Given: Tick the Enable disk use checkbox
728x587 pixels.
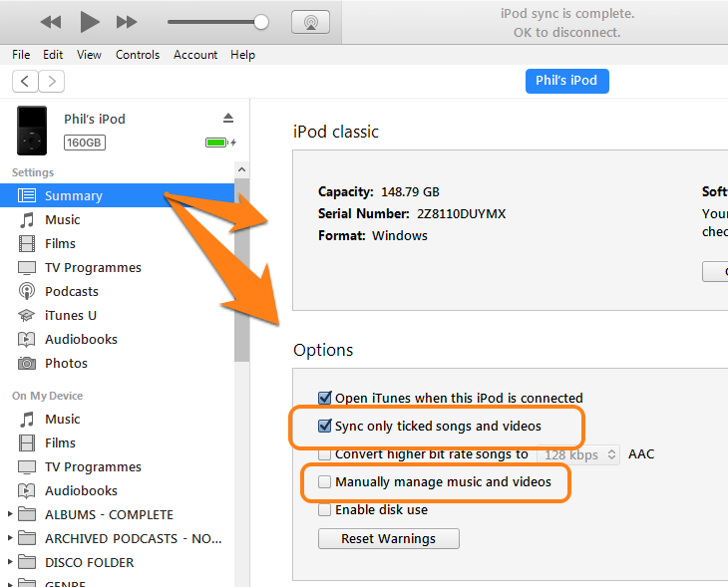Looking at the screenshot, I should (x=324, y=509).
